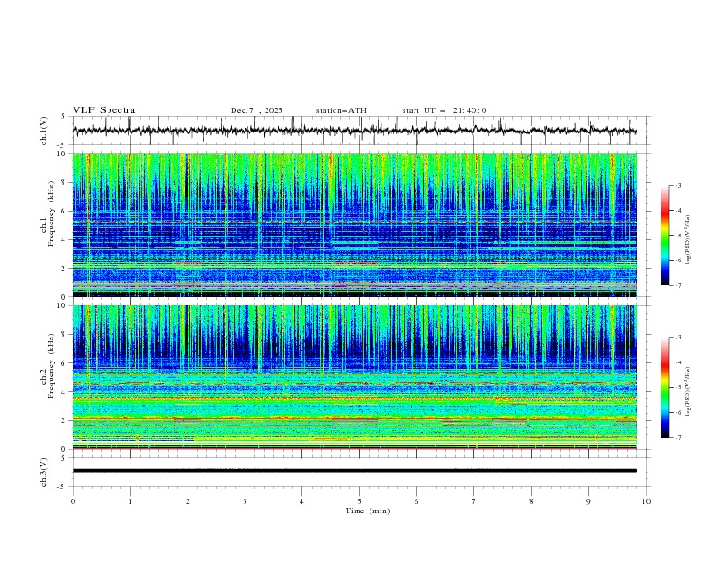Click the 'ch.1(V)' waveform axis label
Viewport: 728px width, 563px height.
(x=44, y=131)
